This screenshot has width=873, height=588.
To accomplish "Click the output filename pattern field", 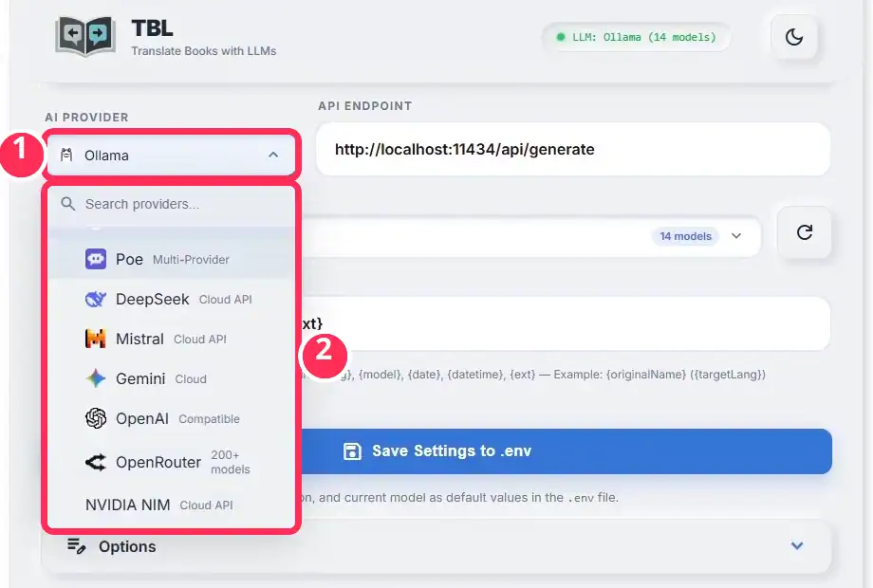I will 566,323.
